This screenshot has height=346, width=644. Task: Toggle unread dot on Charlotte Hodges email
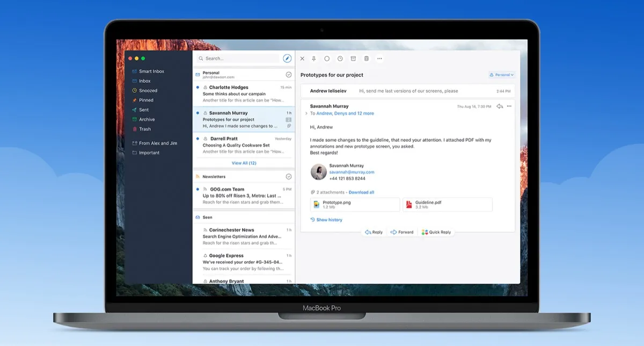tap(197, 87)
